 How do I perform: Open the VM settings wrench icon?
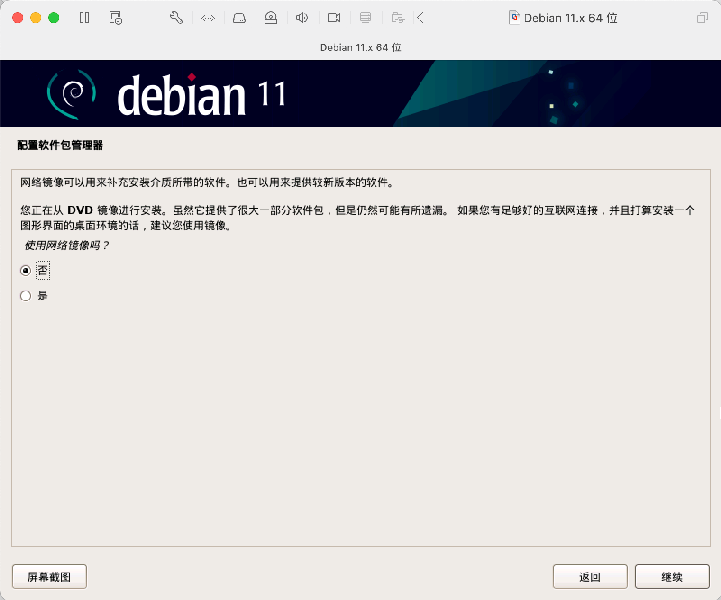(176, 18)
